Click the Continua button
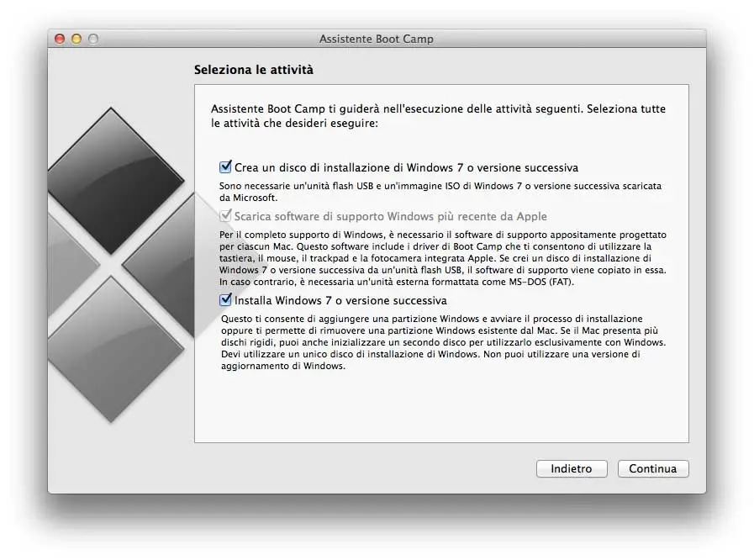Viewport: 754px width, 560px height. pyautogui.click(x=653, y=468)
